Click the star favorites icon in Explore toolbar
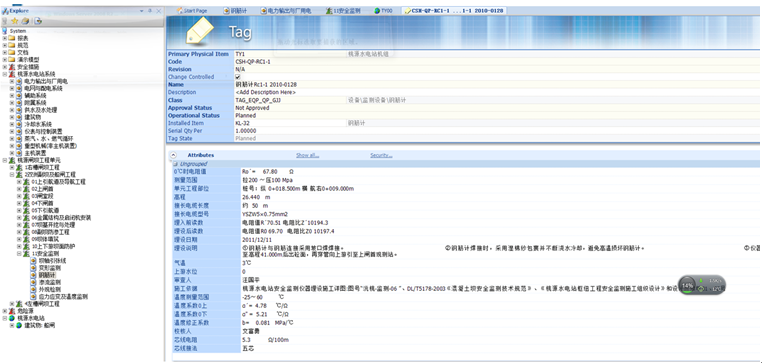This screenshot has height=363, width=762. click(x=14, y=21)
